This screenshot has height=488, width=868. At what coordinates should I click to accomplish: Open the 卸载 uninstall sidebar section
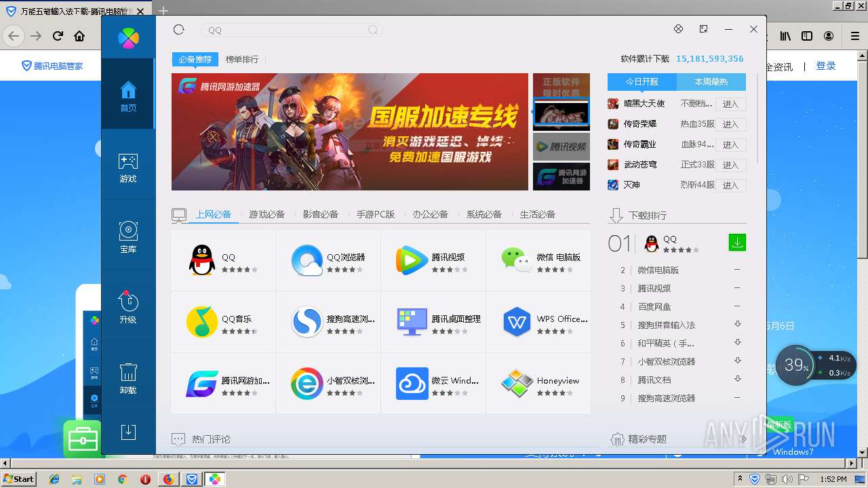point(128,378)
